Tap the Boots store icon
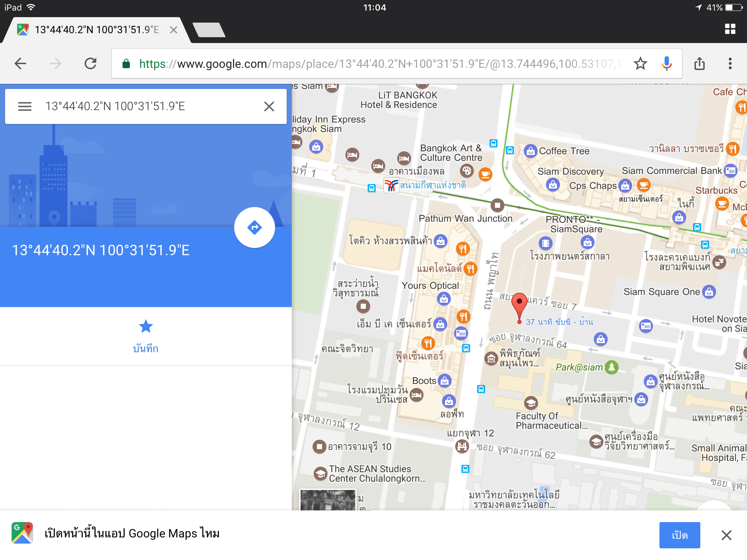This screenshot has height=560, width=747. point(444,381)
